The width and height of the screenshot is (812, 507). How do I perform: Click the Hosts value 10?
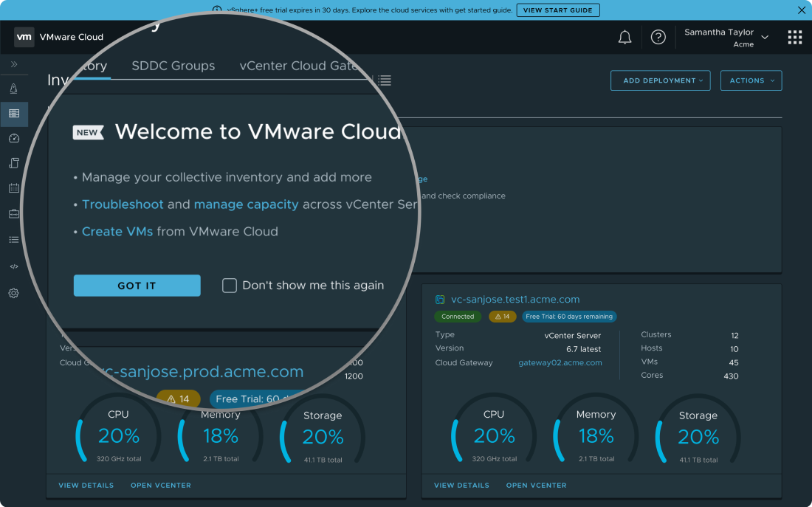coord(734,349)
